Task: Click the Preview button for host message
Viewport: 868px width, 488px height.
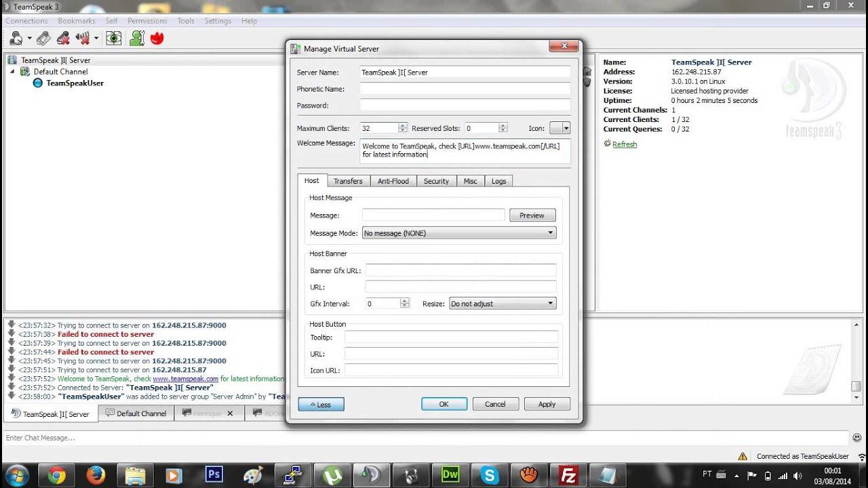Action: (x=532, y=216)
